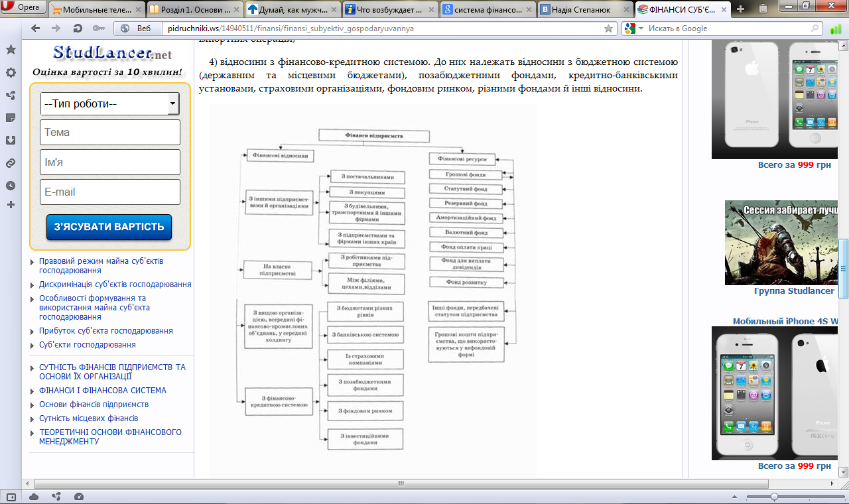
Task: Click the green Opera Turbo signal icon
Action: coord(836,29)
